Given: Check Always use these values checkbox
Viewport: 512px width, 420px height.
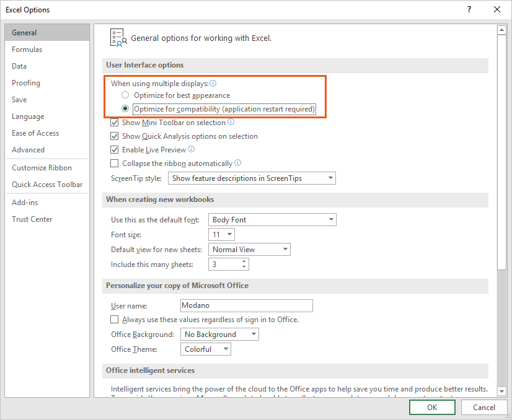Looking at the screenshot, I should coord(114,320).
